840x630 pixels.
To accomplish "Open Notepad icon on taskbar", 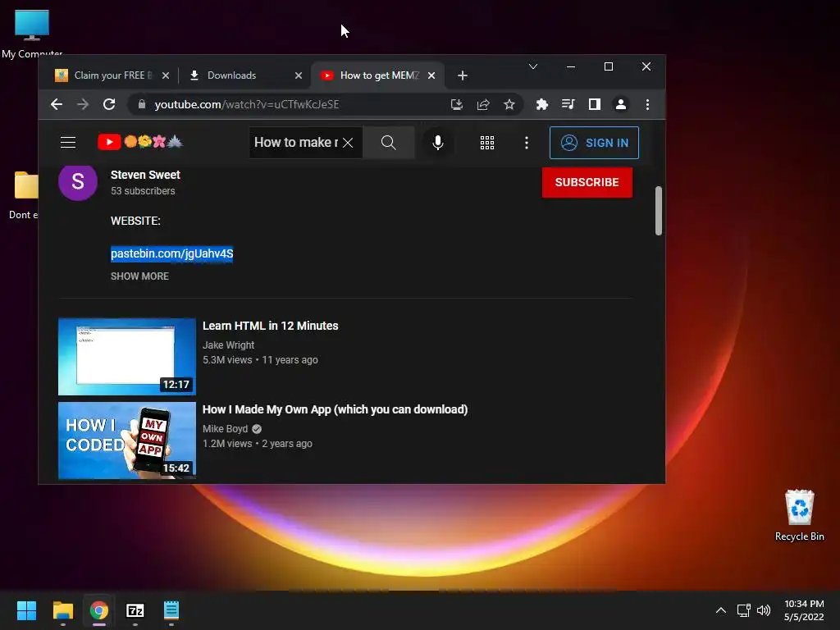I will [x=171, y=610].
